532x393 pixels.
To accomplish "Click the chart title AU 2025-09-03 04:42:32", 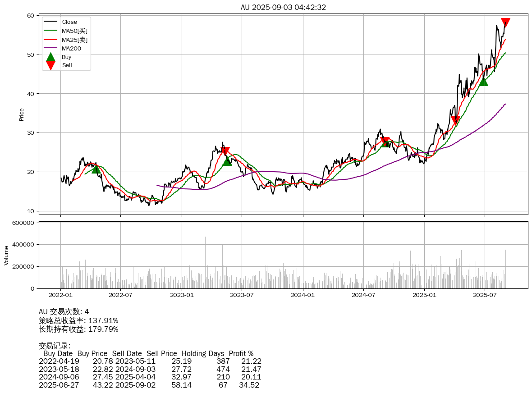I will point(283,7).
